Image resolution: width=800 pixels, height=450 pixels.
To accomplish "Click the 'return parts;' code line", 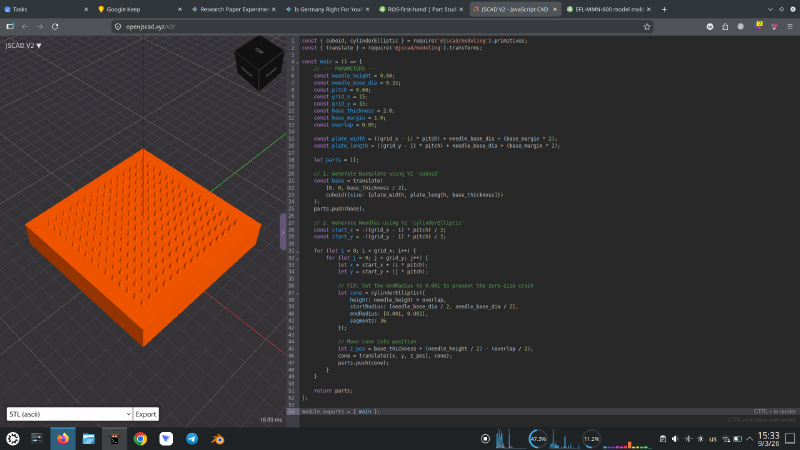I will click(333, 391).
